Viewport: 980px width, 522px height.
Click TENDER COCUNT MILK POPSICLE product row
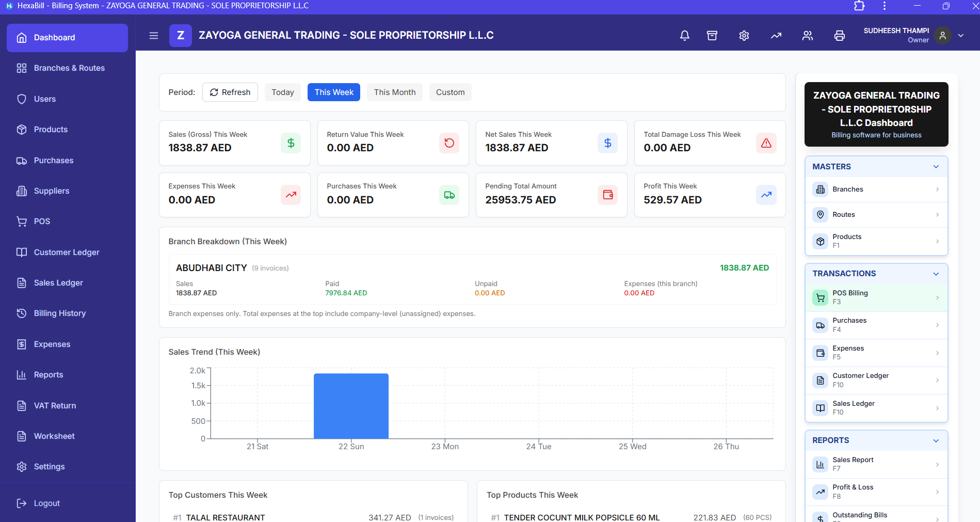[x=631, y=517]
